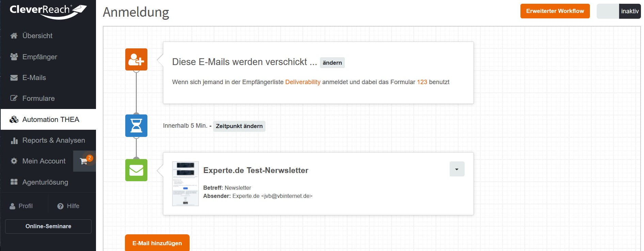Click the Reports & Analysen chart icon

(14, 140)
